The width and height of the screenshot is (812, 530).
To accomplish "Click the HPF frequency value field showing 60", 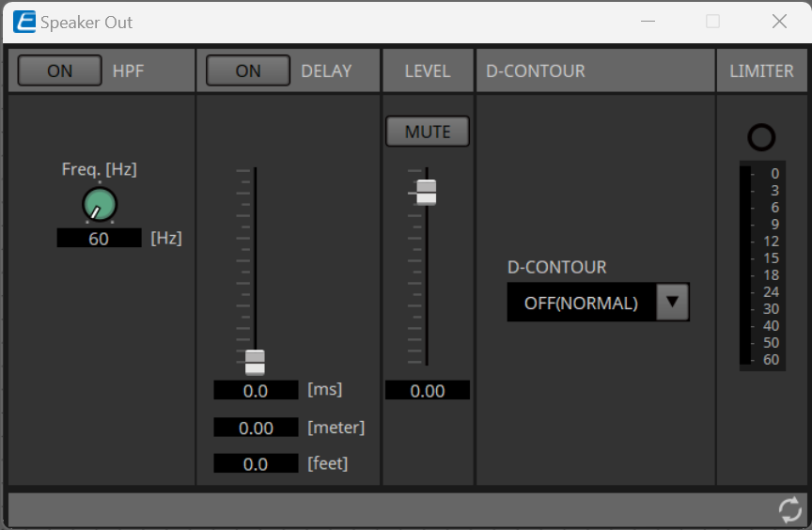I will [x=99, y=238].
